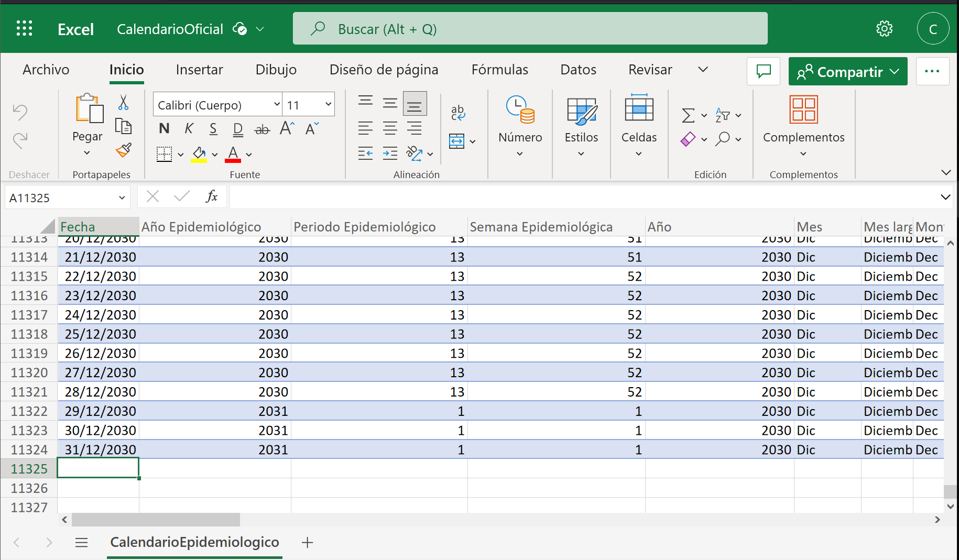Open the comments pane
This screenshot has height=560, width=959.
tap(764, 71)
